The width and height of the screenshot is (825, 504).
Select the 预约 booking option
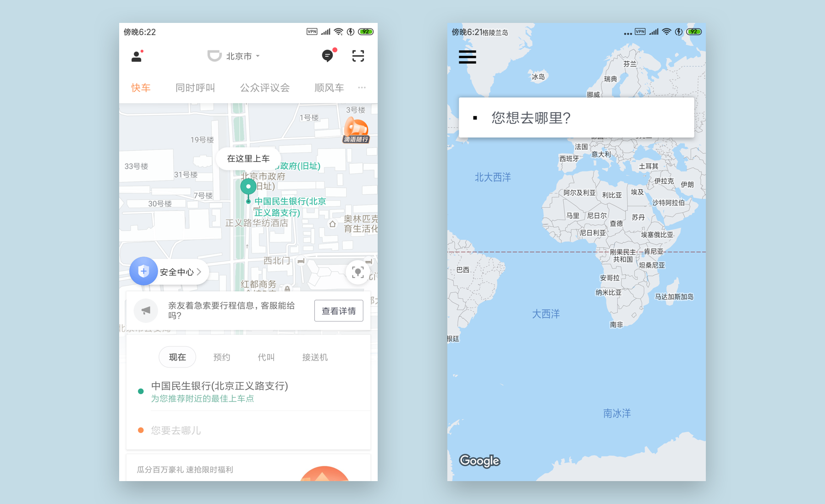[222, 357]
